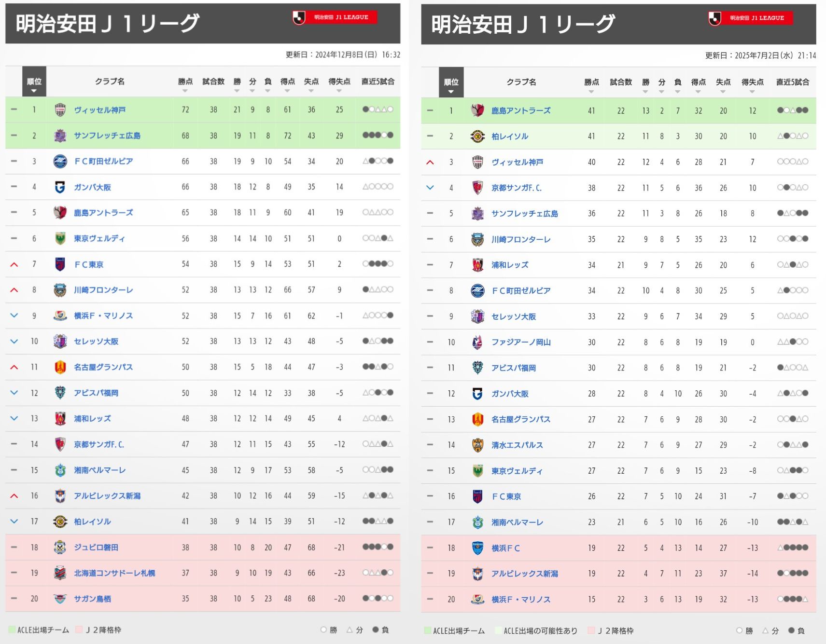Click the Kashima Antlers crest in right table

click(x=477, y=110)
